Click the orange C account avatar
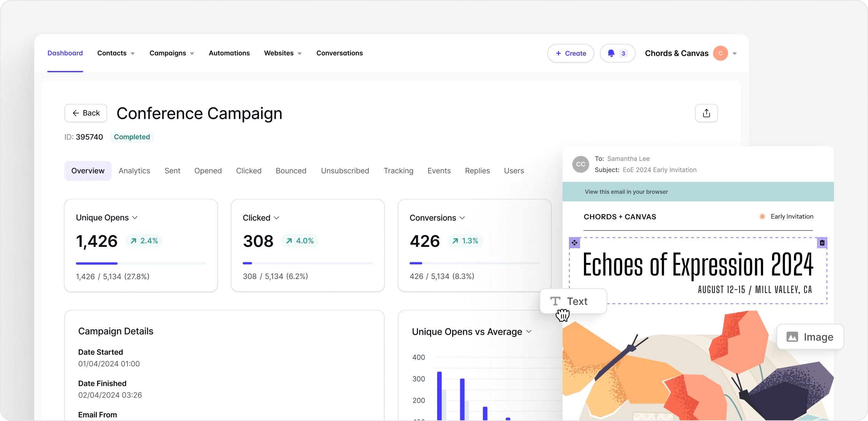This screenshot has width=868, height=421. [720, 53]
